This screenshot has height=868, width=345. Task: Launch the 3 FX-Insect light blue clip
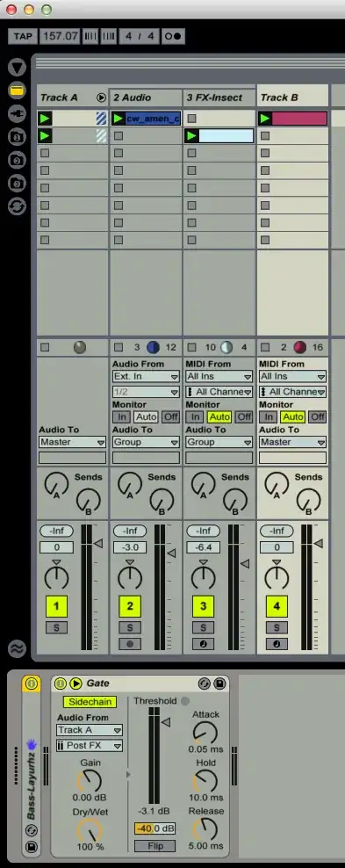(x=192, y=135)
